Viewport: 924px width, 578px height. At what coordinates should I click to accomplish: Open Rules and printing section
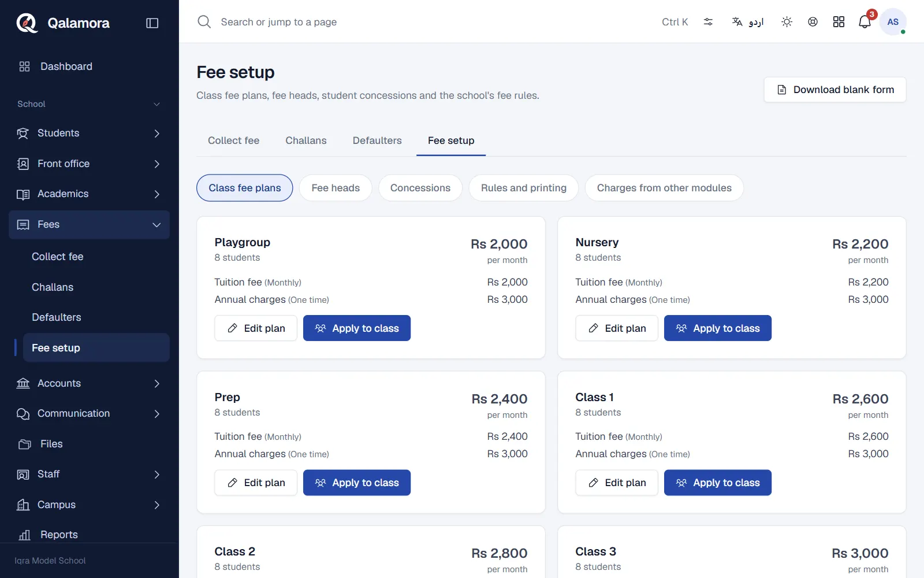[x=524, y=188]
